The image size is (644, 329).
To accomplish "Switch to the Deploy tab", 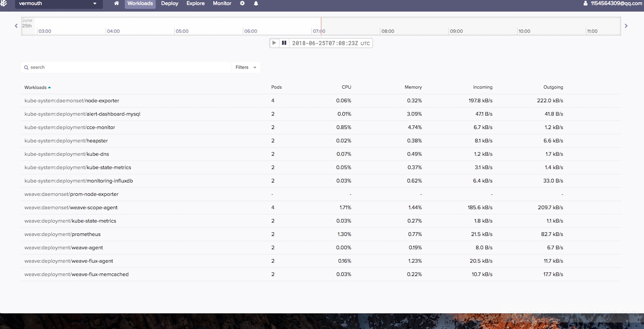I will click(169, 4).
